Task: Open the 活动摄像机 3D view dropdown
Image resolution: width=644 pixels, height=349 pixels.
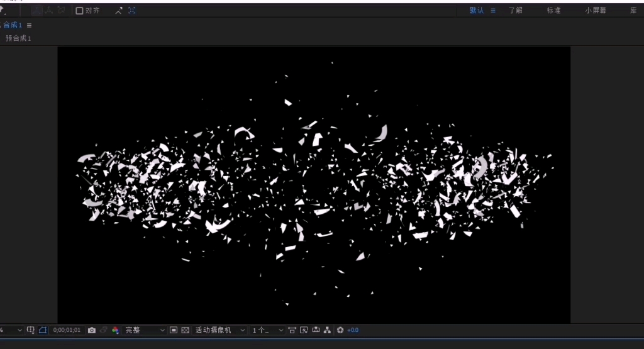Action: [x=219, y=330]
